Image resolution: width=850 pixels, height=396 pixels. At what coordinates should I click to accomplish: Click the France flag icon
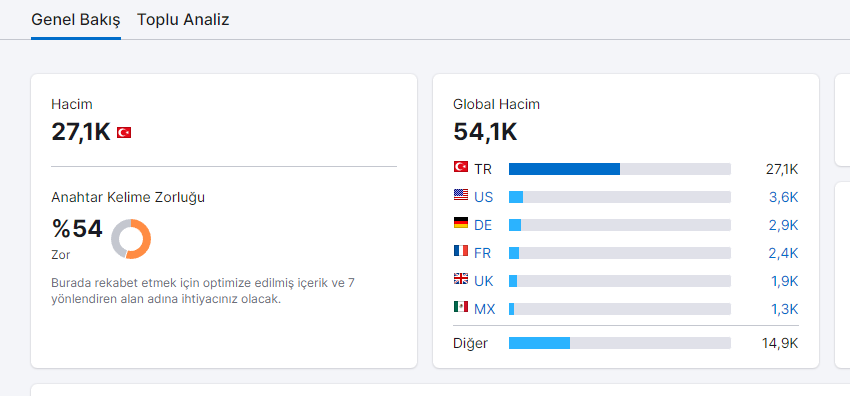click(x=461, y=251)
